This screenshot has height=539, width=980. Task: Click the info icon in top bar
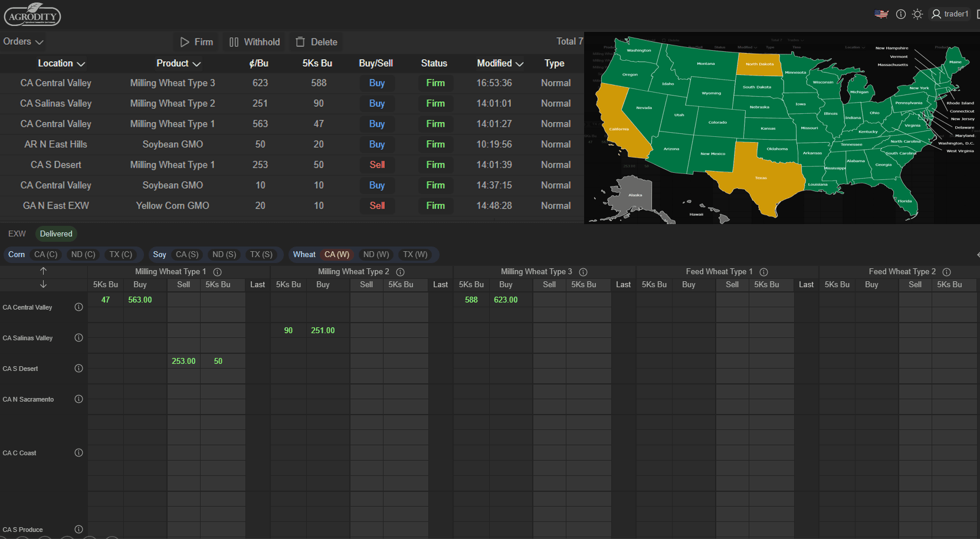pyautogui.click(x=900, y=14)
